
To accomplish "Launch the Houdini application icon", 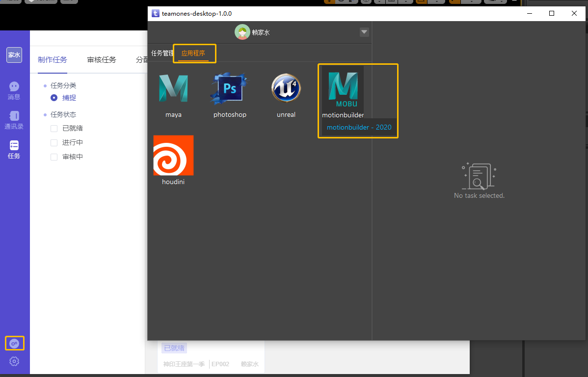I will tap(173, 155).
